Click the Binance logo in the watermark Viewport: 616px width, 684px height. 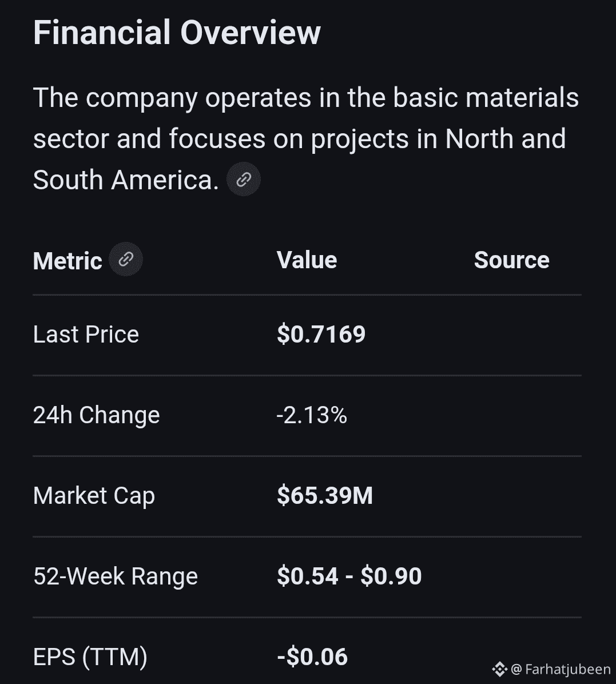[499, 669]
